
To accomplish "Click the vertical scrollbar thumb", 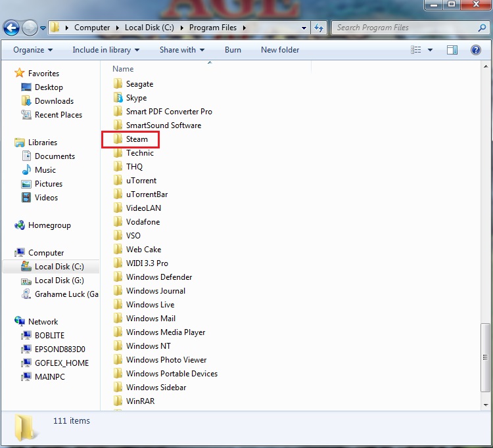I will click(x=485, y=357).
